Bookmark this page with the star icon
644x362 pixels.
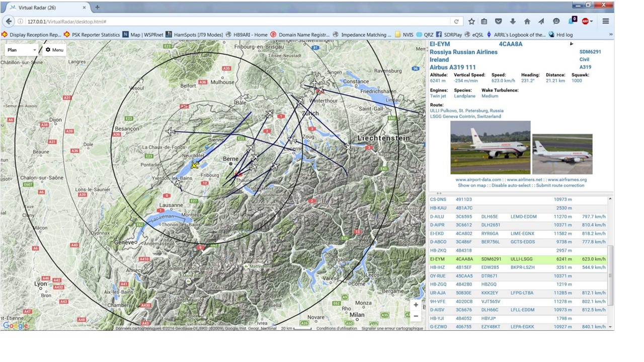click(471, 22)
